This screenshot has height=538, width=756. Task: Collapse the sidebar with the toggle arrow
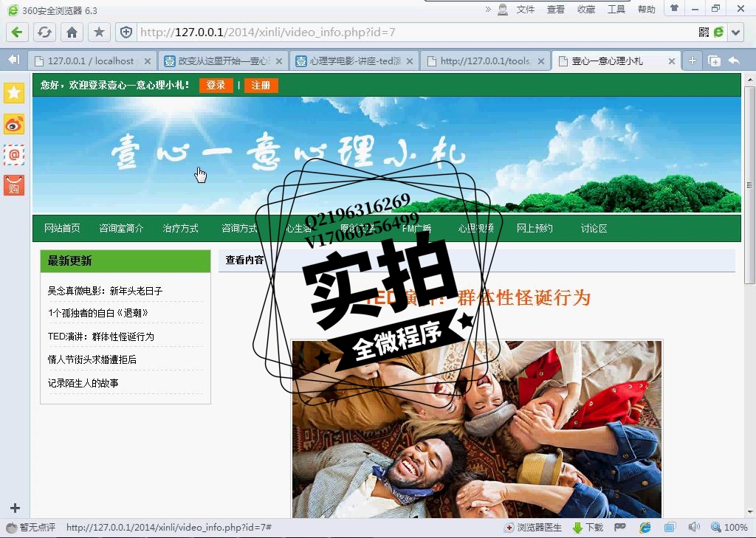point(14,60)
